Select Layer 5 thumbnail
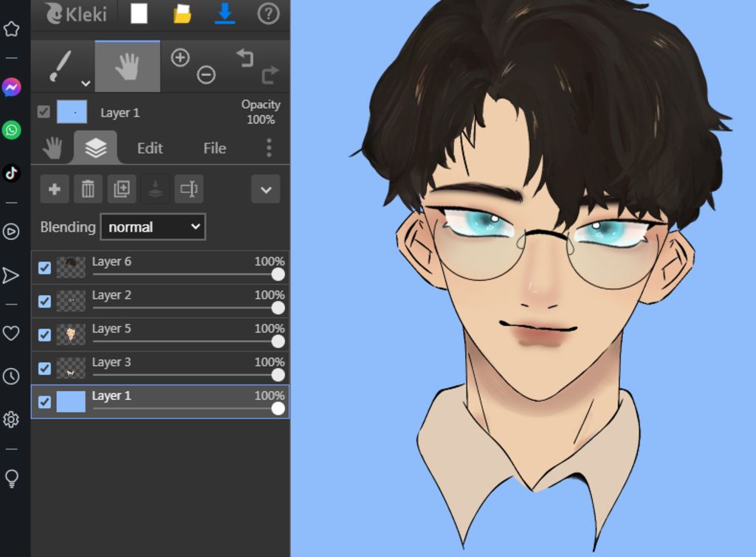This screenshot has height=557, width=756. point(71,334)
